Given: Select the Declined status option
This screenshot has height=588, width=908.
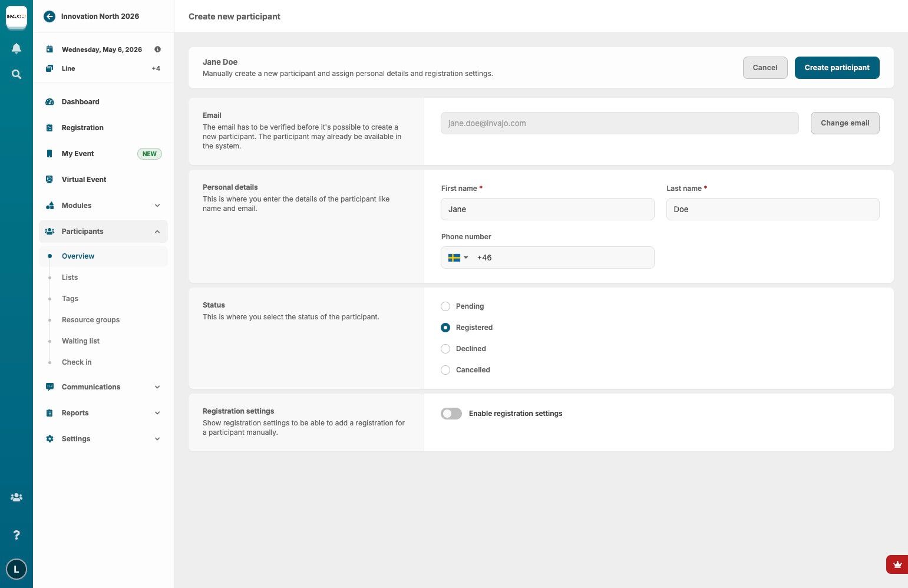Looking at the screenshot, I should 445,349.
